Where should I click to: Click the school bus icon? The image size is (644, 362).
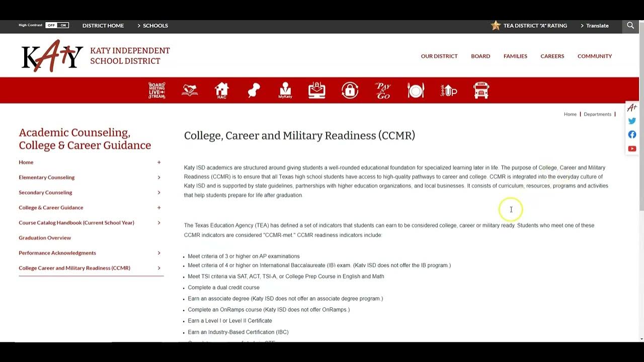tap(481, 90)
